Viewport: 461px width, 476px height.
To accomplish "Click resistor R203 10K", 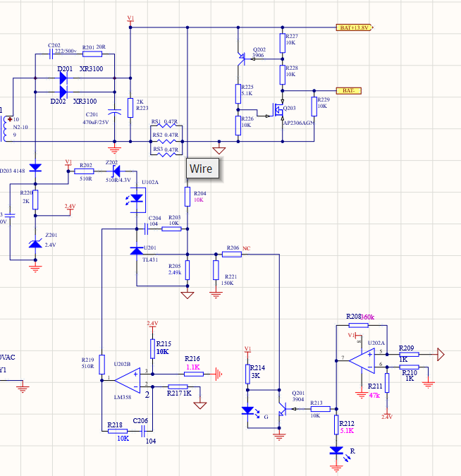I will click(171, 229).
